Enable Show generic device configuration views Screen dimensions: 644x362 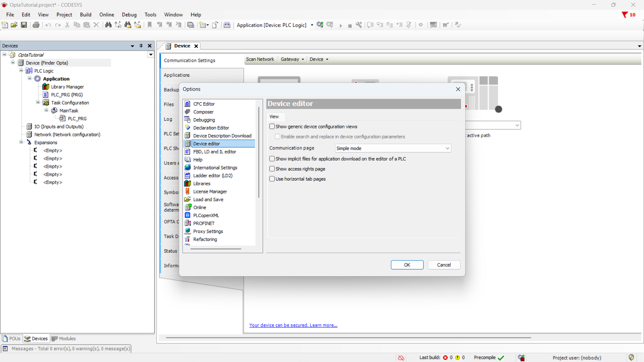(x=272, y=126)
